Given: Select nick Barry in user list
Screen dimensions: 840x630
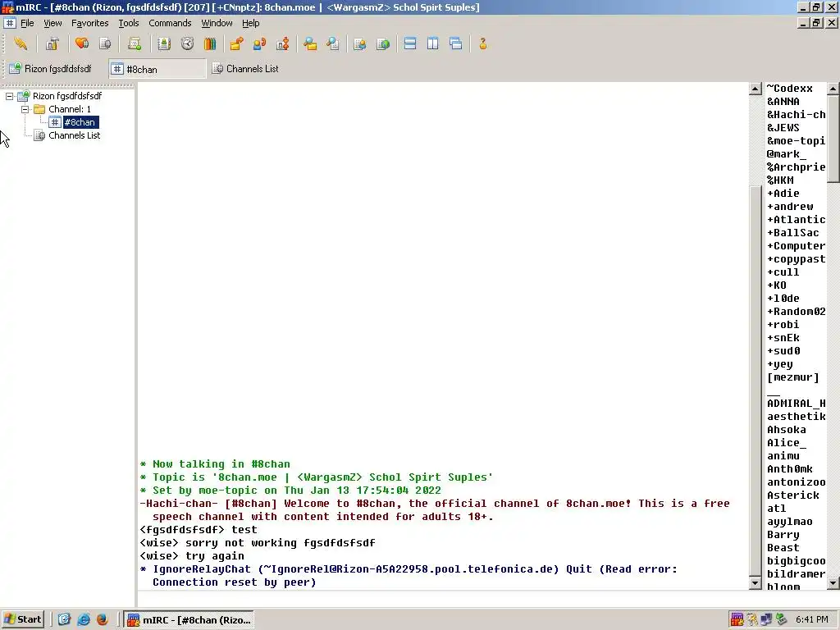Looking at the screenshot, I should click(783, 535).
